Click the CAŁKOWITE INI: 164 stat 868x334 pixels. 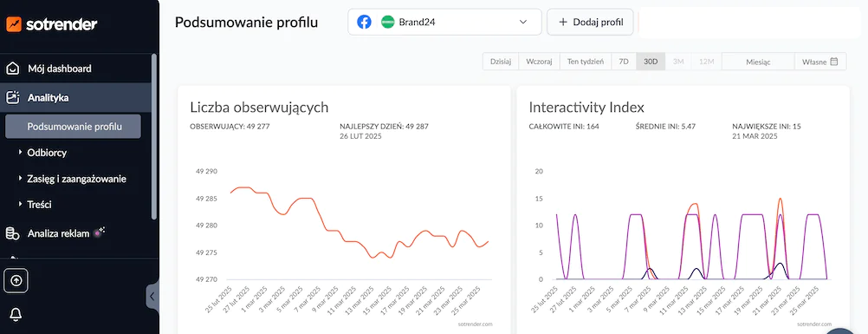click(564, 127)
